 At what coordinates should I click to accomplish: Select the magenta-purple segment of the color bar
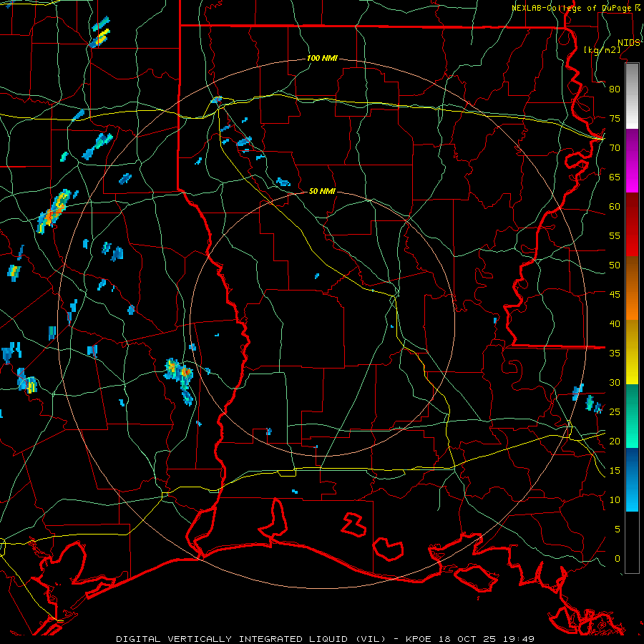[x=632, y=161]
